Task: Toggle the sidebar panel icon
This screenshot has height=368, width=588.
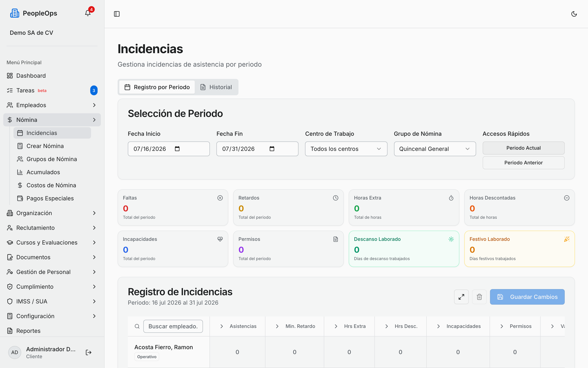Action: click(117, 14)
